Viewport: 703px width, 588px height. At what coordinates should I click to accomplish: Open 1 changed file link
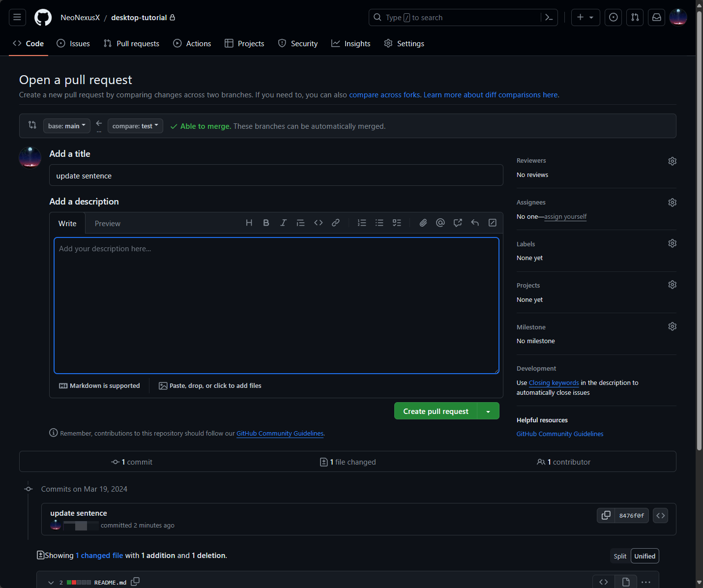(99, 556)
